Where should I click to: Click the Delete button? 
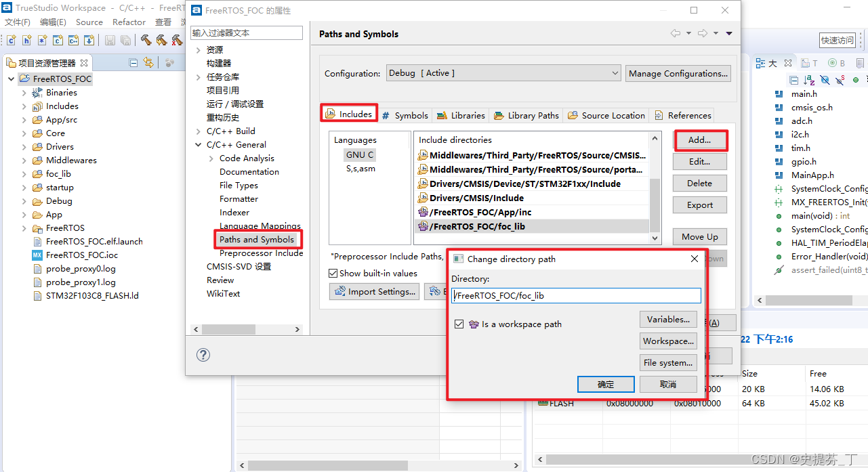(699, 184)
